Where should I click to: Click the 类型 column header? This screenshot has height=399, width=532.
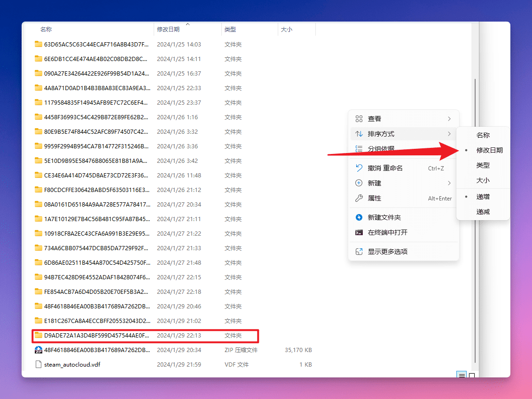point(250,30)
